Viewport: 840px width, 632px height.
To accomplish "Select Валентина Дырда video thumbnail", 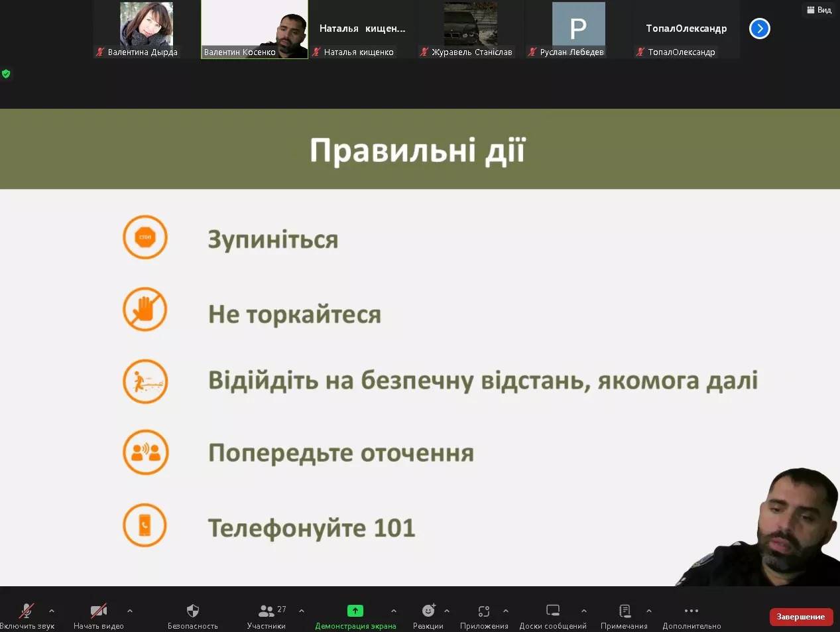I will click(147, 30).
